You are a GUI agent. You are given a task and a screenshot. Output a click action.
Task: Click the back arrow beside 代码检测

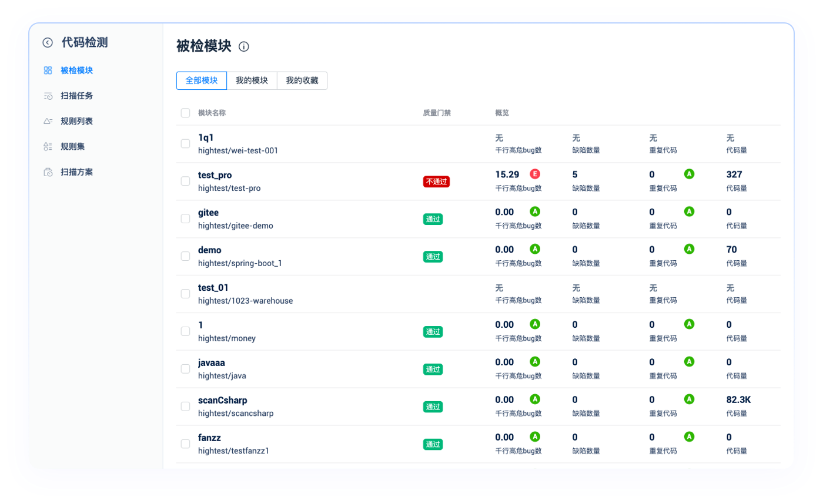(x=48, y=42)
